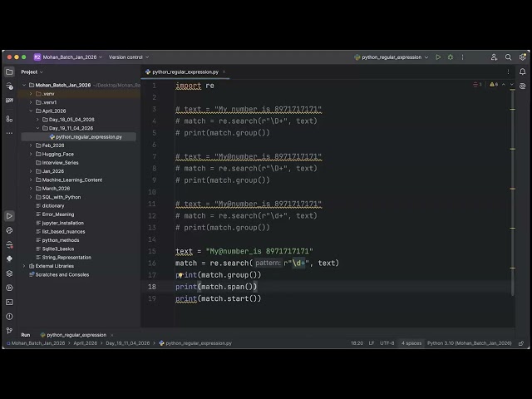Collapse the Day_19_11_04_2026 folder
Image resolution: width=532 pixels, height=399 pixels.
[x=37, y=128]
